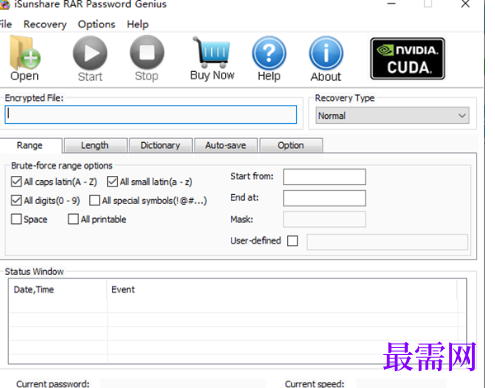Open Help with the question mark icon
This screenshot has height=388, width=495.
point(269,53)
